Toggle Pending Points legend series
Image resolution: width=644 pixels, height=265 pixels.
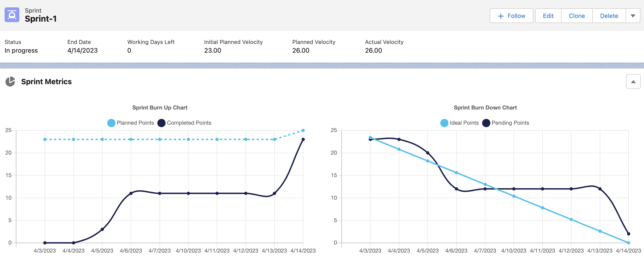505,123
